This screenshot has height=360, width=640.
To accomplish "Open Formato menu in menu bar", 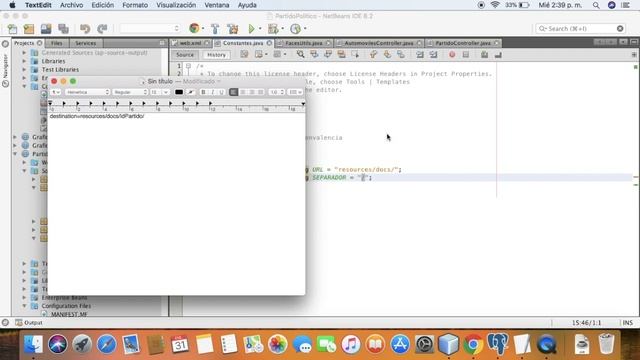I will tap(135, 5).
